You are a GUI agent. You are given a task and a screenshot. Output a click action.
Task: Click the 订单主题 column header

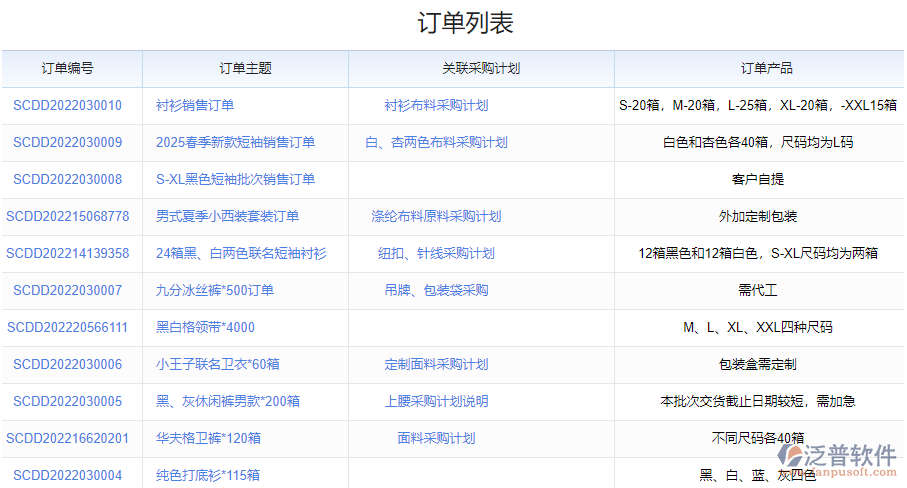pyautogui.click(x=245, y=69)
